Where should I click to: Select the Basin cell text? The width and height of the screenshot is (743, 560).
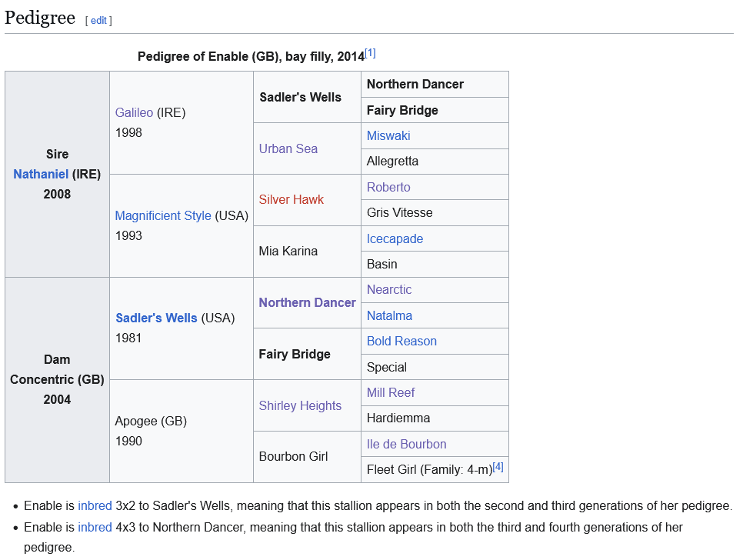(382, 264)
